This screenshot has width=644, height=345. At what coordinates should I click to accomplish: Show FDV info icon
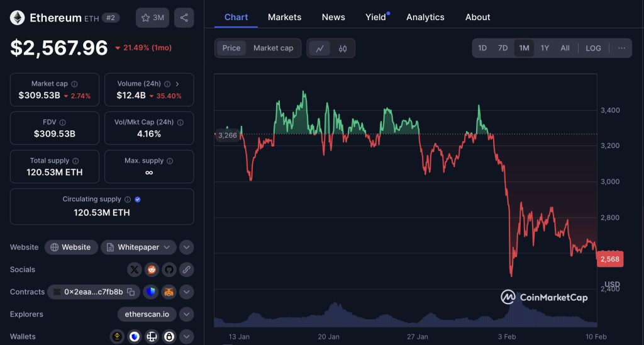[62, 123]
